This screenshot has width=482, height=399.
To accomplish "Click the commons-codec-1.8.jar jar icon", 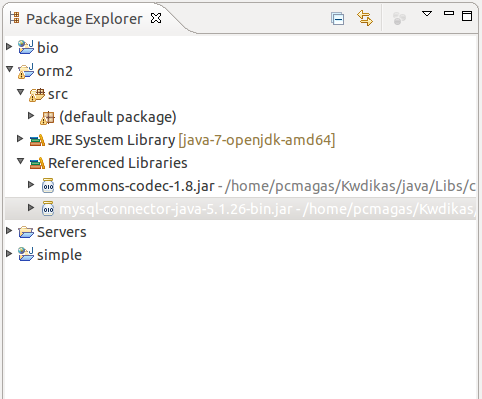I will 48,186.
